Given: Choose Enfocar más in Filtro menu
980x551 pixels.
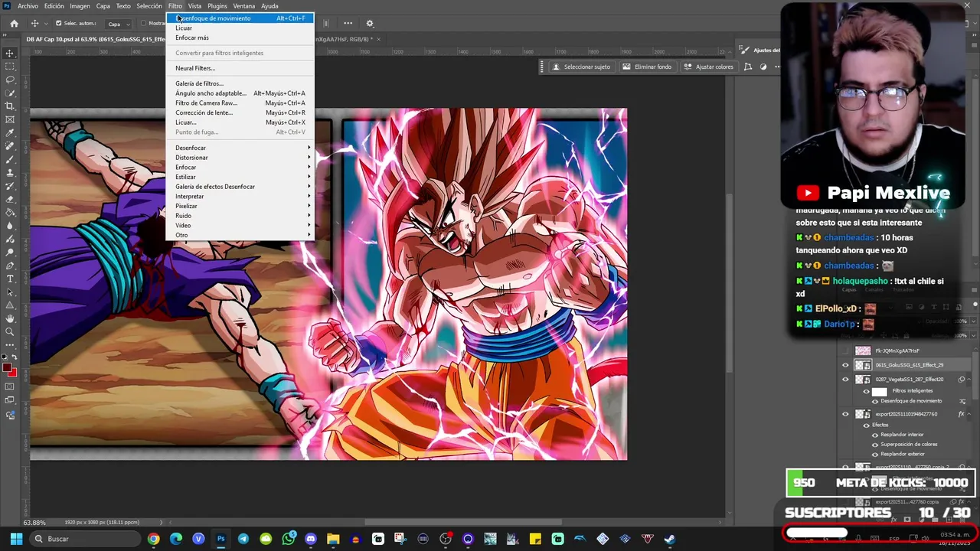Looking at the screenshot, I should tap(240, 37).
